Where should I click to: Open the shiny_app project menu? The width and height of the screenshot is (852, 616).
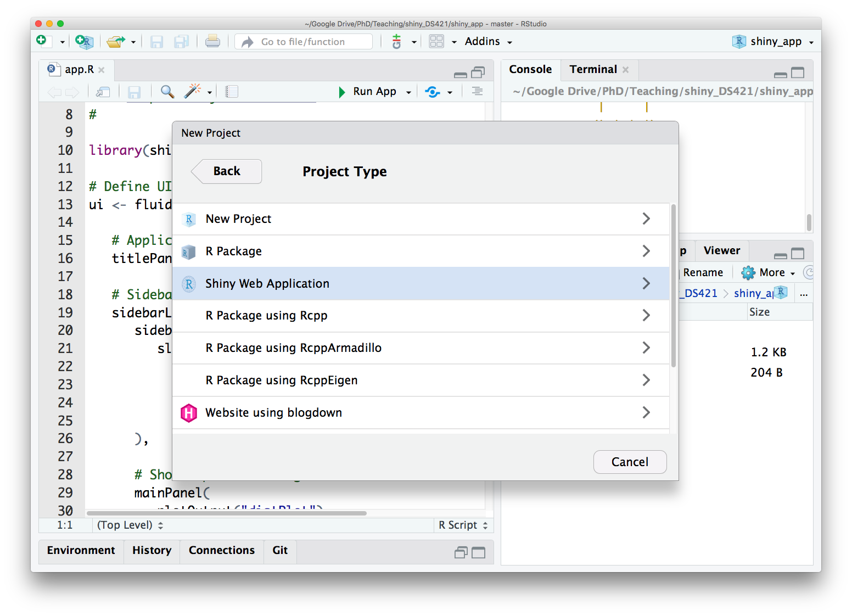pyautogui.click(x=773, y=42)
